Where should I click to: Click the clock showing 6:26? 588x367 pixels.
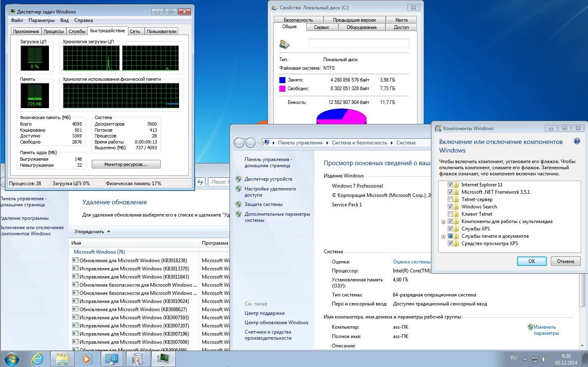(x=566, y=356)
